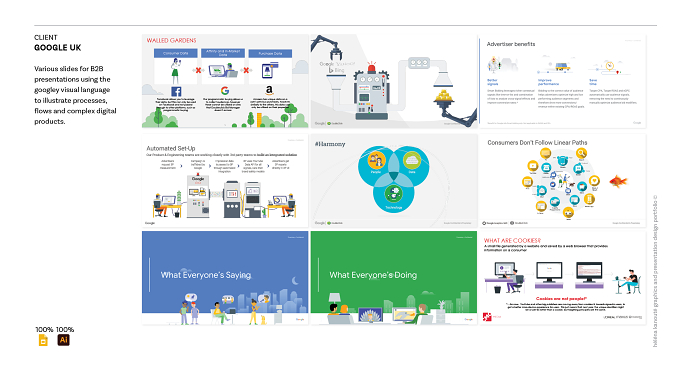Open the #Harmony Venn diagram slide

(394, 180)
